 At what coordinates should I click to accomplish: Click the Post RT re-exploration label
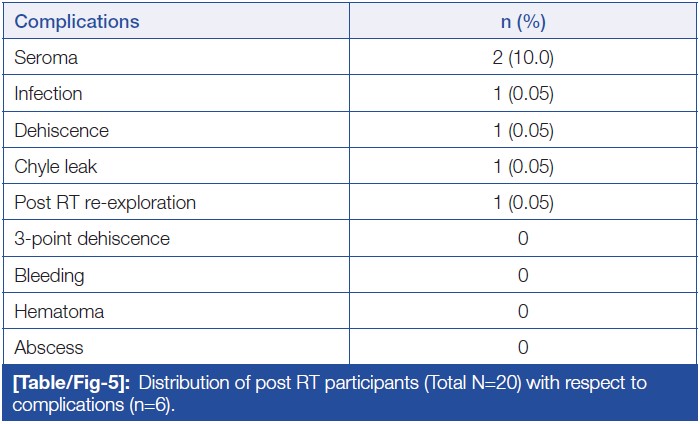coord(105,203)
